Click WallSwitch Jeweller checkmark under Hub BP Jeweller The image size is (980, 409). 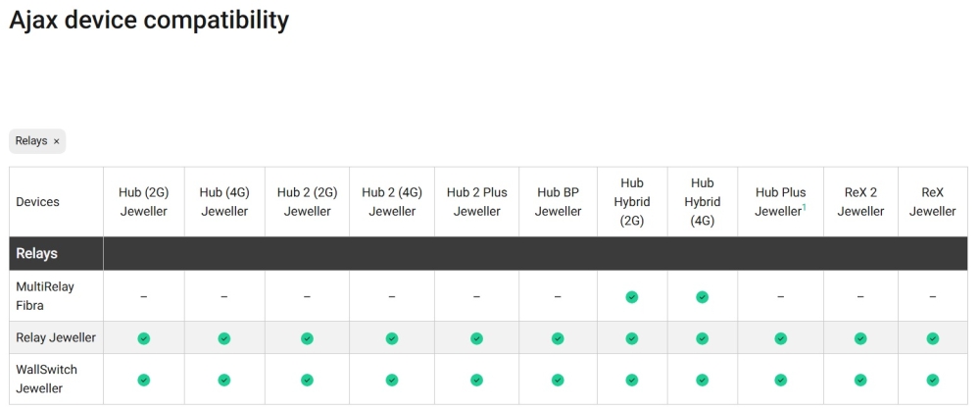click(x=558, y=380)
